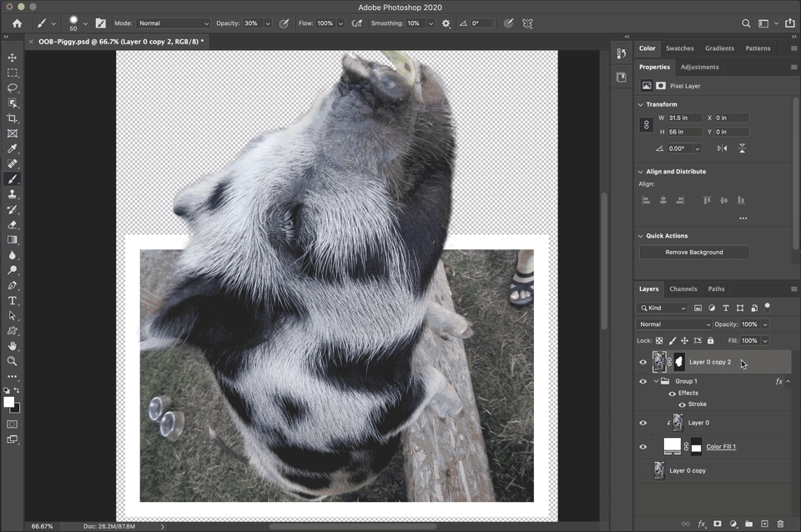Delete layer with trash icon
Viewport: 801px width, 532px height.
coord(780,524)
